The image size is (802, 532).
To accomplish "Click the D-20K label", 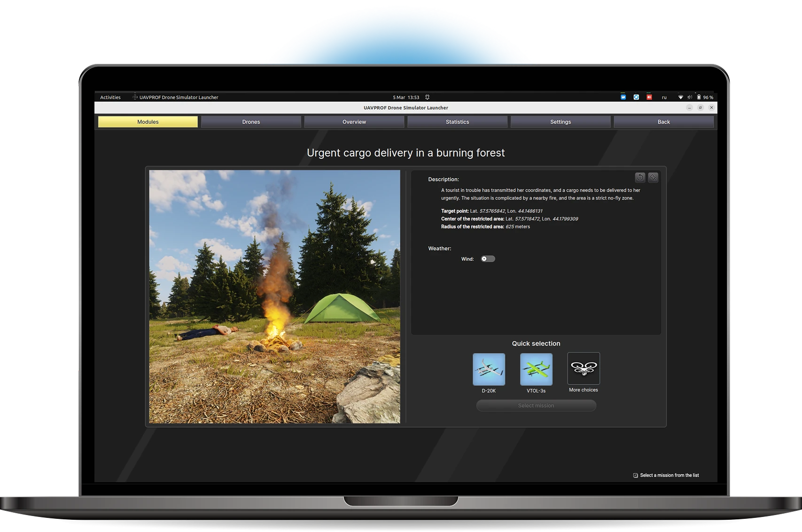I will 489,391.
